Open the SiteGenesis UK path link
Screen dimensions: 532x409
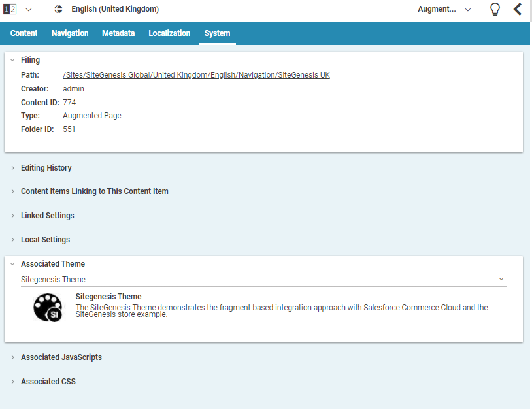coord(196,75)
